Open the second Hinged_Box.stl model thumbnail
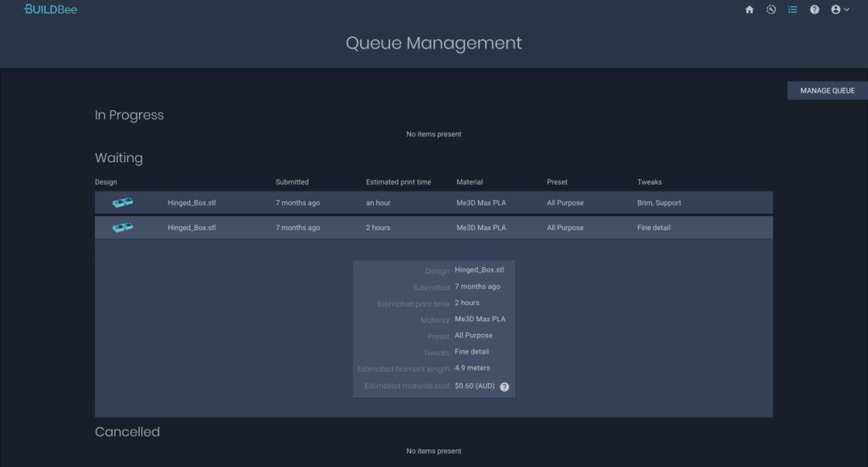Image resolution: width=868 pixels, height=467 pixels. 123,227
